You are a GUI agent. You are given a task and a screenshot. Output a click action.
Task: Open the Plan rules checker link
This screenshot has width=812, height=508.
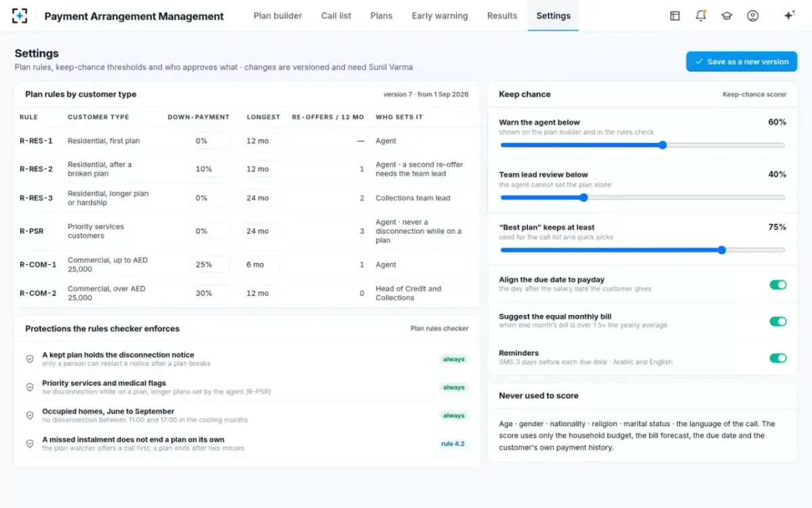tap(439, 329)
